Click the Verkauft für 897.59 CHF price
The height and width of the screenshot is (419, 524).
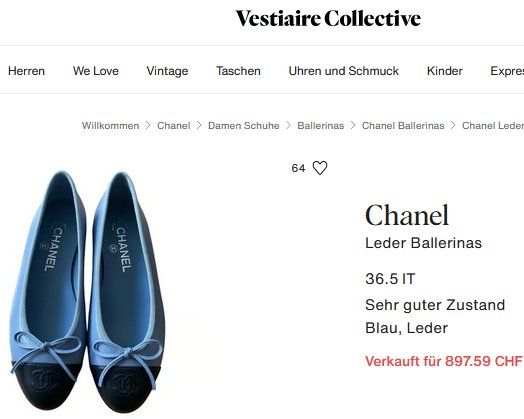click(x=443, y=361)
